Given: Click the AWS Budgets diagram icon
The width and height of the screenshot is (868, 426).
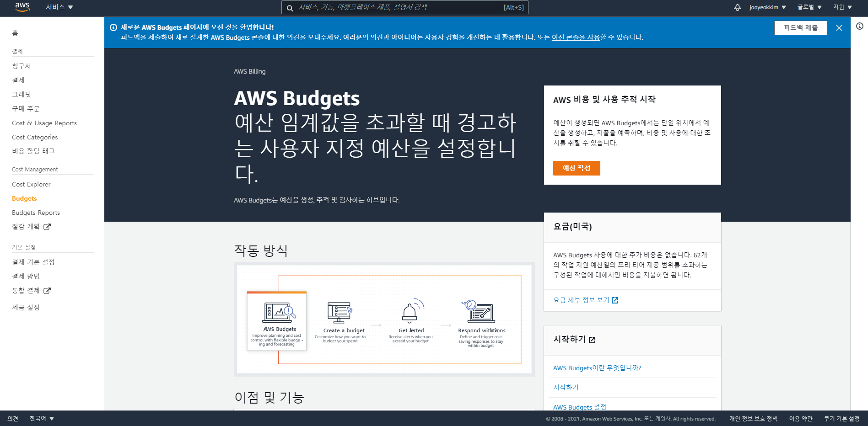Looking at the screenshot, I should coord(280,313).
